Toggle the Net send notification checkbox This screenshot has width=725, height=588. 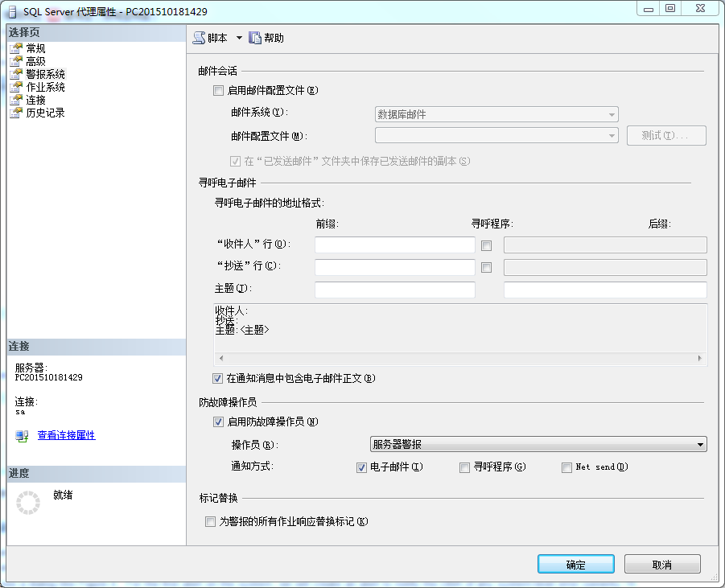pos(567,467)
